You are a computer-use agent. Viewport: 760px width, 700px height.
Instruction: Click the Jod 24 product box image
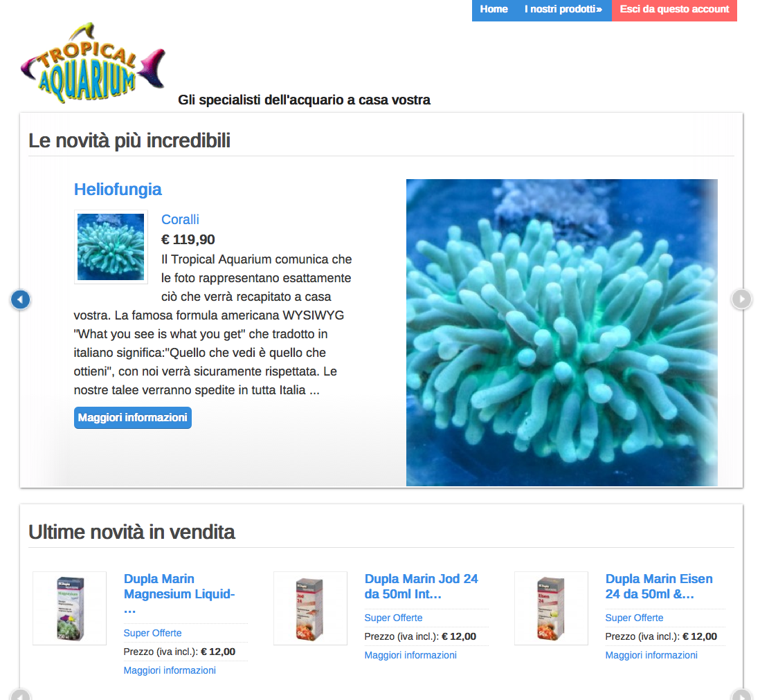[x=310, y=609]
